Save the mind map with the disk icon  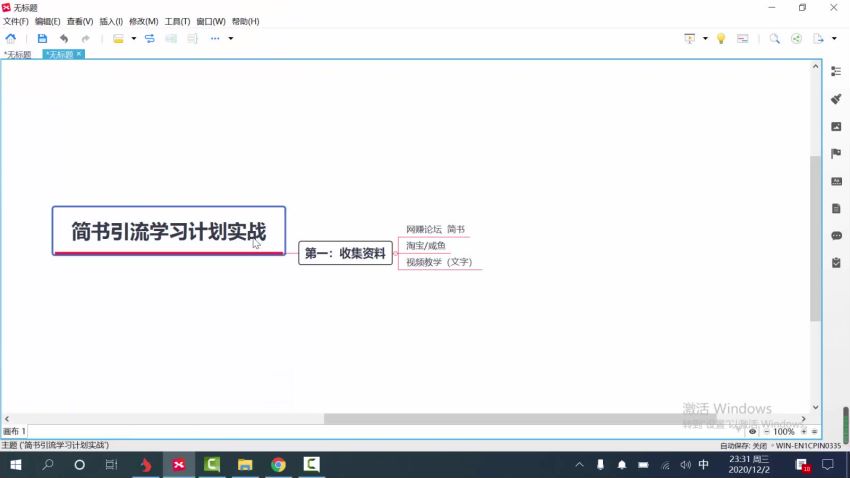tap(42, 38)
